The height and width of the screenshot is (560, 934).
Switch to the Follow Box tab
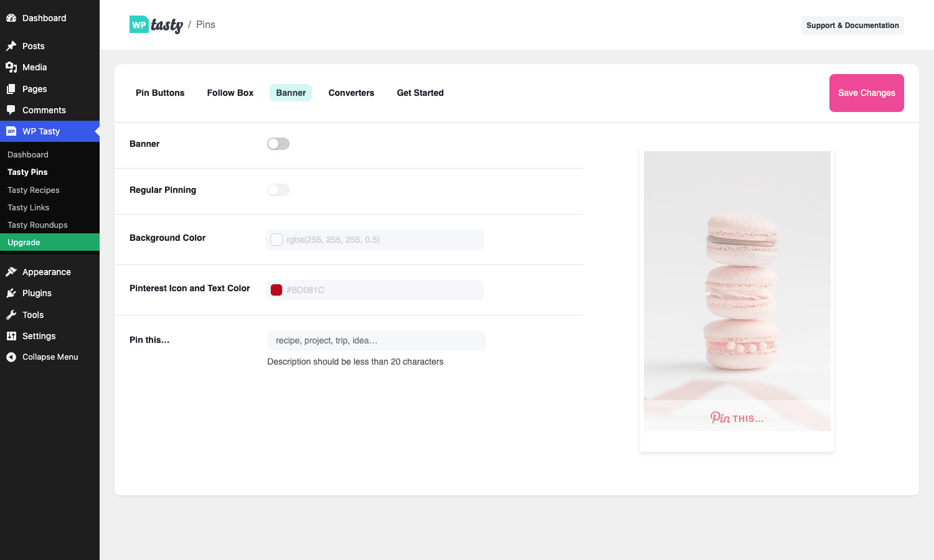pos(230,93)
